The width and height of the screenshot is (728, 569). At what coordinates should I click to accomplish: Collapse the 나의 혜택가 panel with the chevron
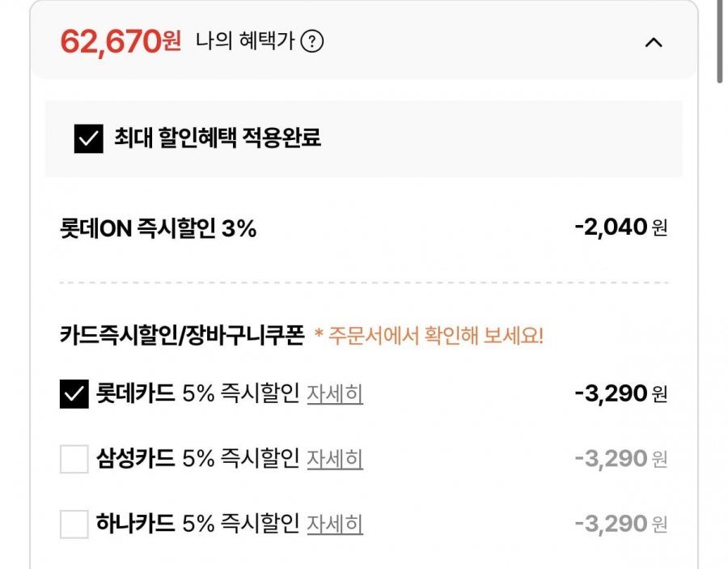pos(653,42)
